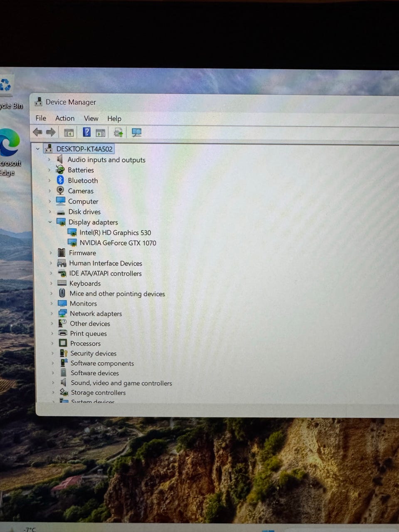Open the Help menu
The width and height of the screenshot is (399, 532).
[114, 118]
